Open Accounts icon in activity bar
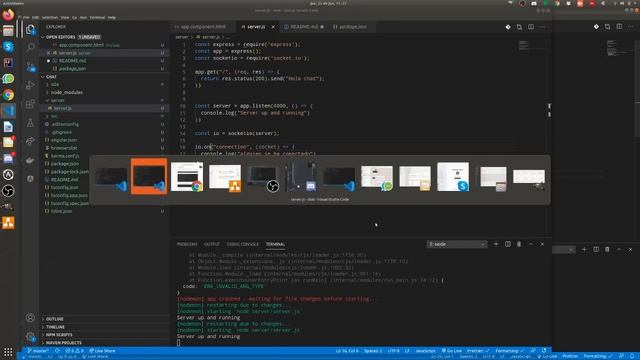This screenshot has height=360, width=640. click(31, 318)
